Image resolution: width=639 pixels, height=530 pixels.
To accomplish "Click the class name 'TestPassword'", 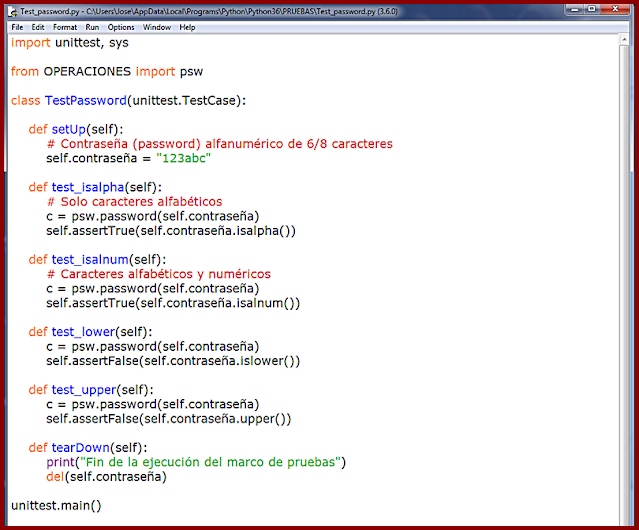I will point(86,100).
